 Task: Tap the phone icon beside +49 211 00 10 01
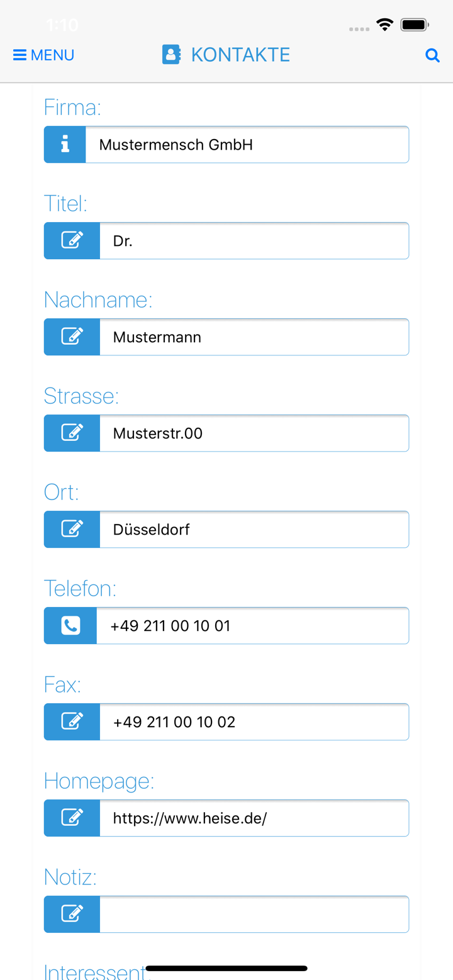point(70,626)
